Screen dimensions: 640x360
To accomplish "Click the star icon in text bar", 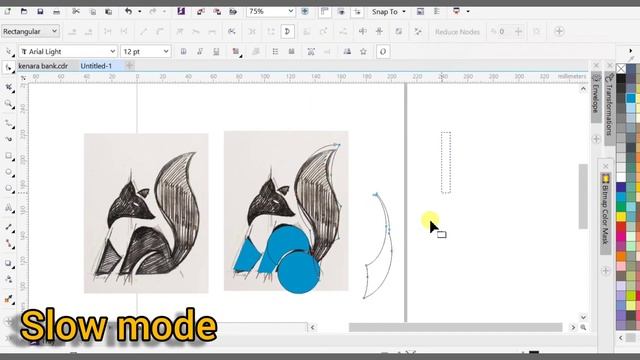I will (x=363, y=51).
